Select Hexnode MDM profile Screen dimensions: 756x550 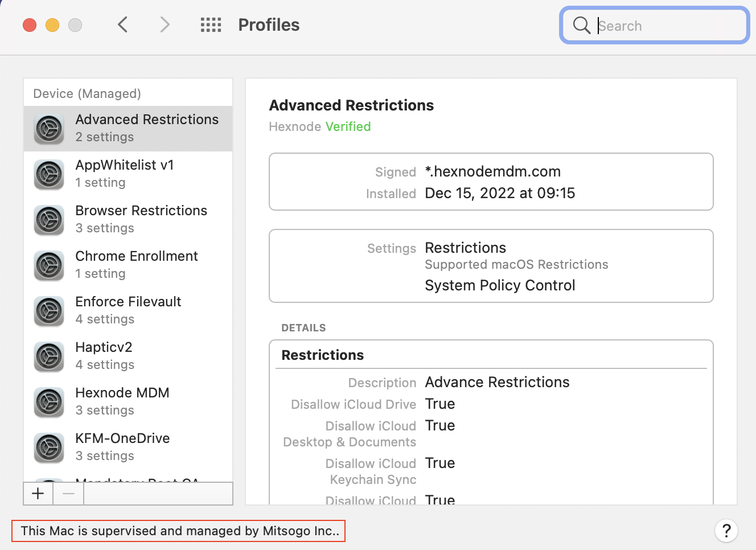point(128,402)
